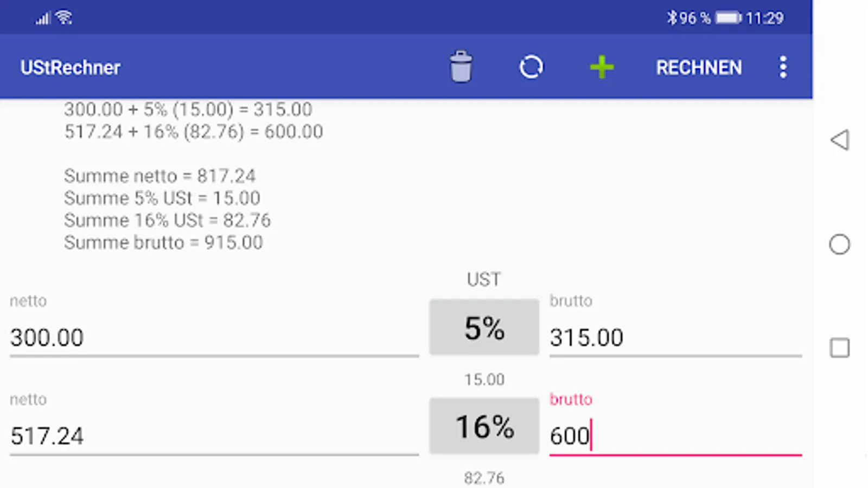Open the three-dot overflow menu
Viewport: 868px width, 488px height.
783,67
